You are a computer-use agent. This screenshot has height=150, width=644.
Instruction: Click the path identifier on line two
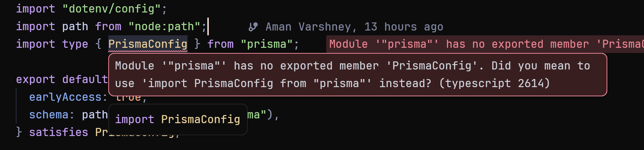coord(75,26)
